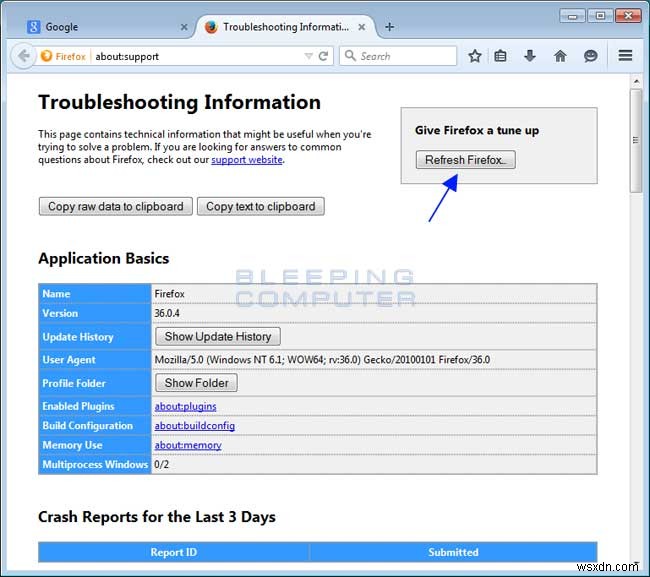Viewport: 650px width, 577px height.
Task: Click the Firefox identity icon in address bar
Action: coord(46,56)
